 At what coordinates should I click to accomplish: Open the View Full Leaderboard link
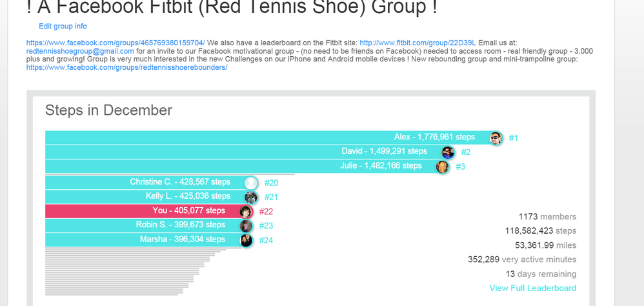(533, 288)
